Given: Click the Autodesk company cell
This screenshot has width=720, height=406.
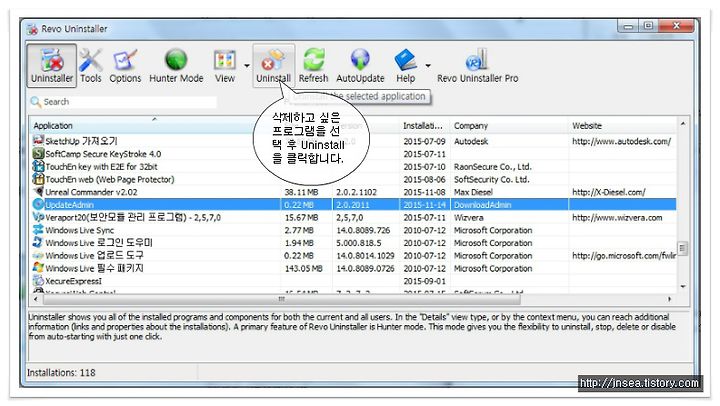Looking at the screenshot, I should (x=471, y=141).
